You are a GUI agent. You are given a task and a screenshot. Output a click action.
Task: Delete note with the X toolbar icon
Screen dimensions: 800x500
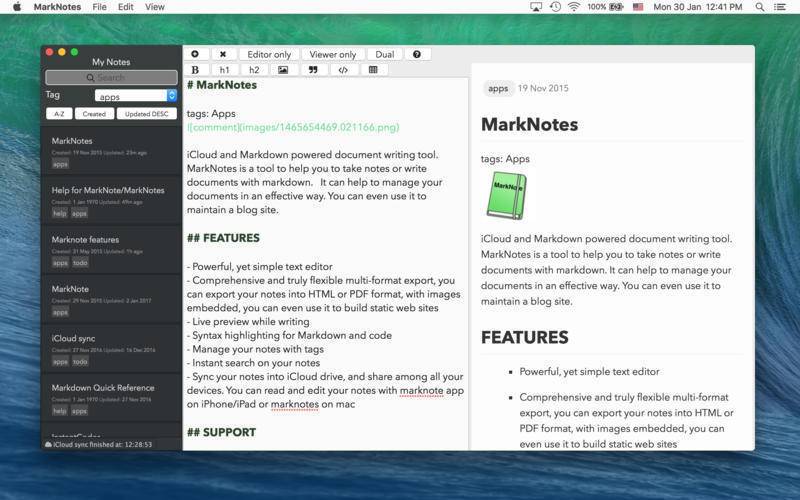[223, 54]
